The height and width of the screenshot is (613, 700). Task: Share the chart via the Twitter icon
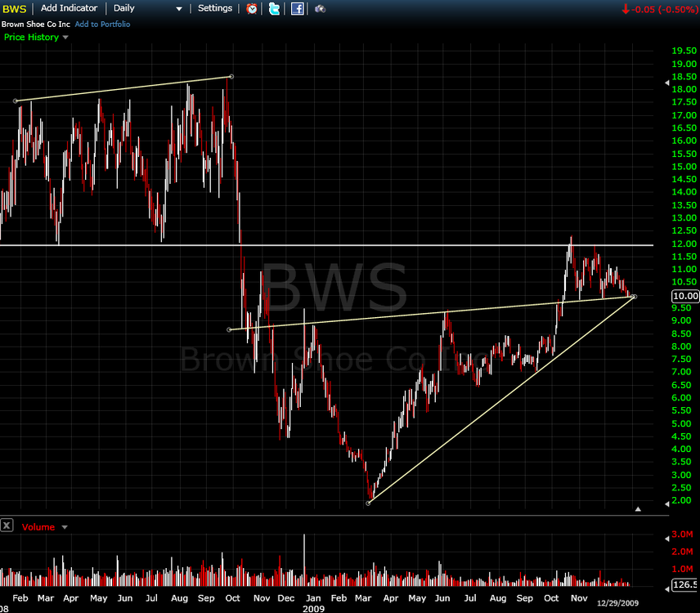(x=274, y=8)
